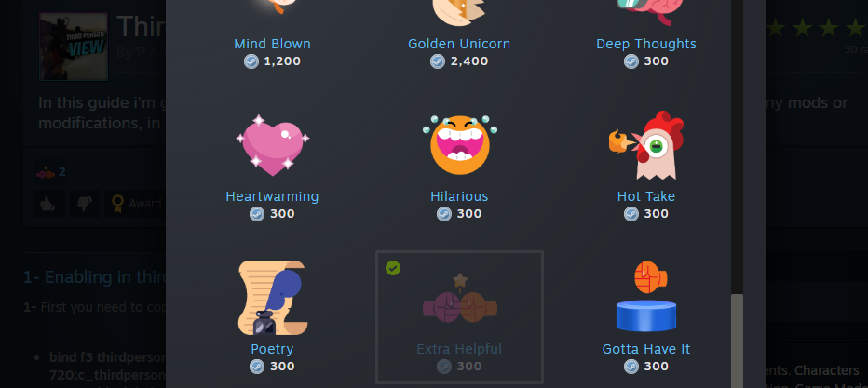Choose the Gotta Have It button icon

pyautogui.click(x=646, y=296)
